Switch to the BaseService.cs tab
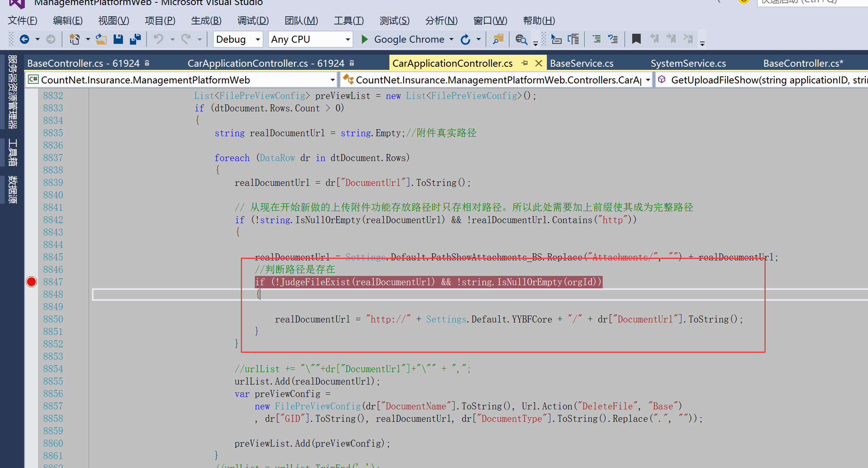Screen dimensions: 868x468 coord(581,63)
